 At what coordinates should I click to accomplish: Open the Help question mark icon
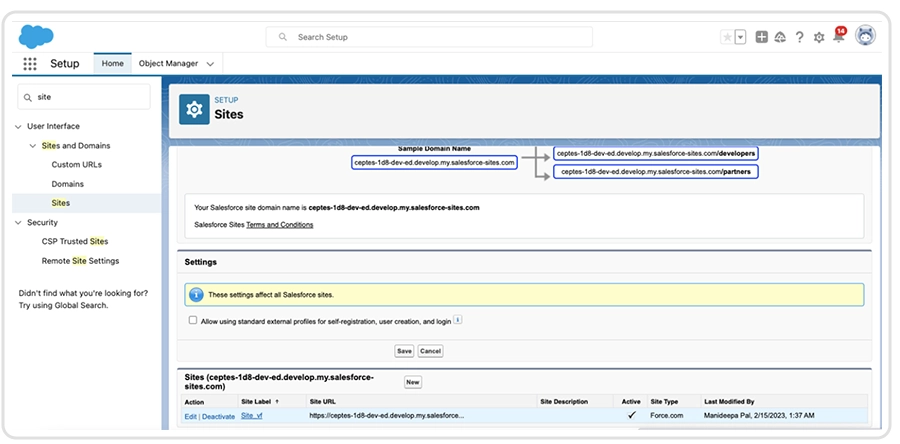799,37
